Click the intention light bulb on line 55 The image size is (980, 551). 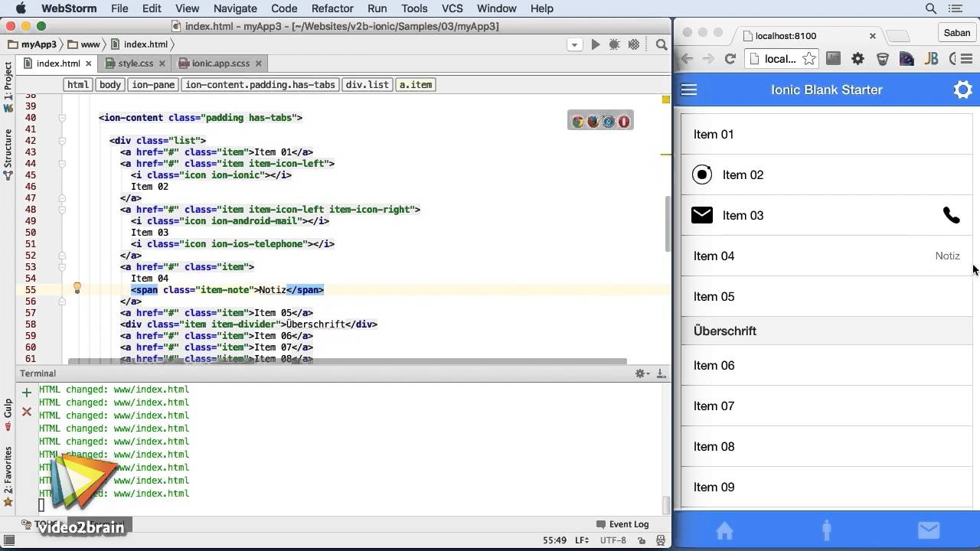[77, 289]
